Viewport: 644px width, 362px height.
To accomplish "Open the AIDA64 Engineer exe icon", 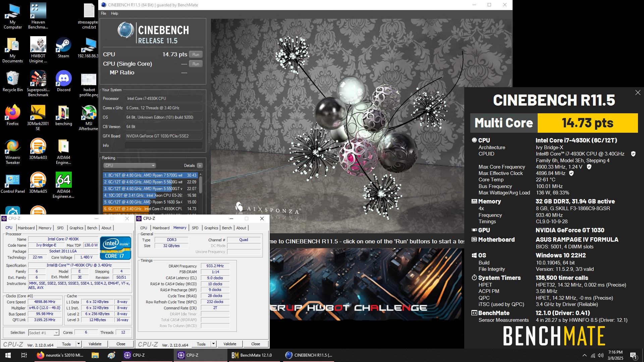I will pos(63,185).
